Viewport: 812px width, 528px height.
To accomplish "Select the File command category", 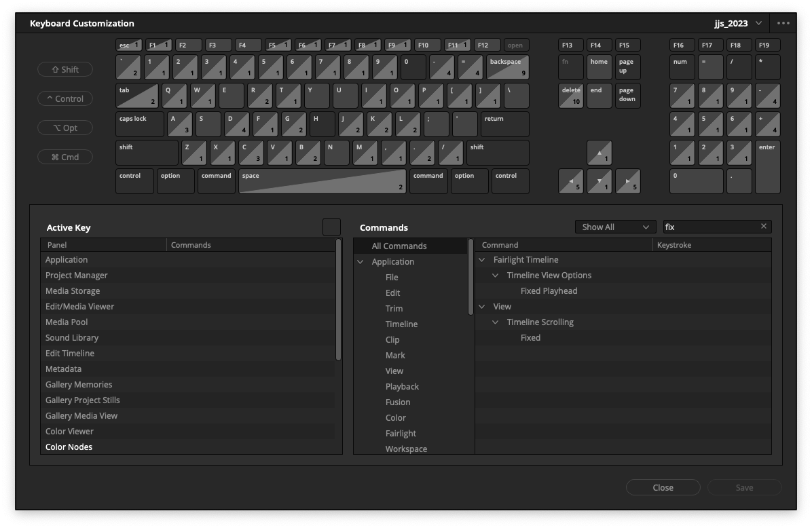I will coord(392,277).
